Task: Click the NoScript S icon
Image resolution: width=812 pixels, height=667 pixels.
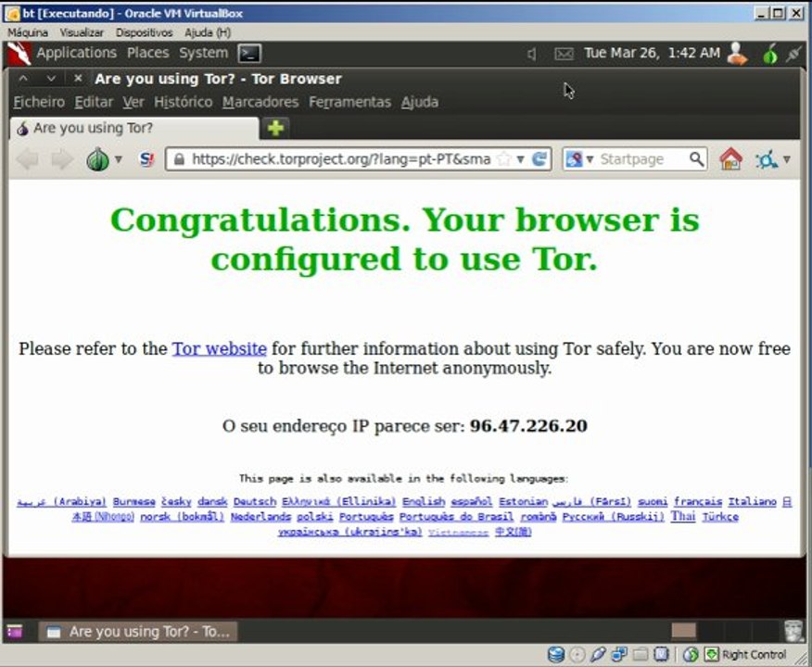Action: 147,159
